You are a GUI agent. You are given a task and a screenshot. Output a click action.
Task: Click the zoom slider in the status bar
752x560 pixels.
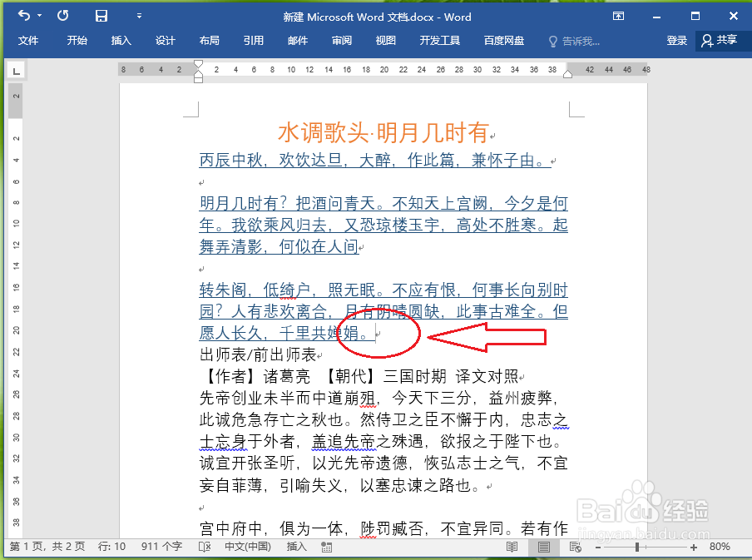click(637, 547)
